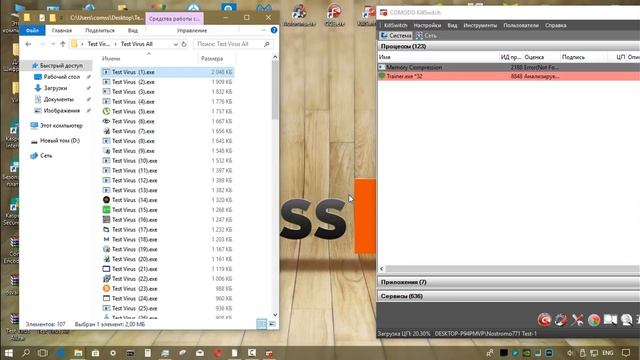This screenshot has width=640, height=360.
Task: Click the globe magnifier icon in KillSwitch toolbar
Action: 627,320
